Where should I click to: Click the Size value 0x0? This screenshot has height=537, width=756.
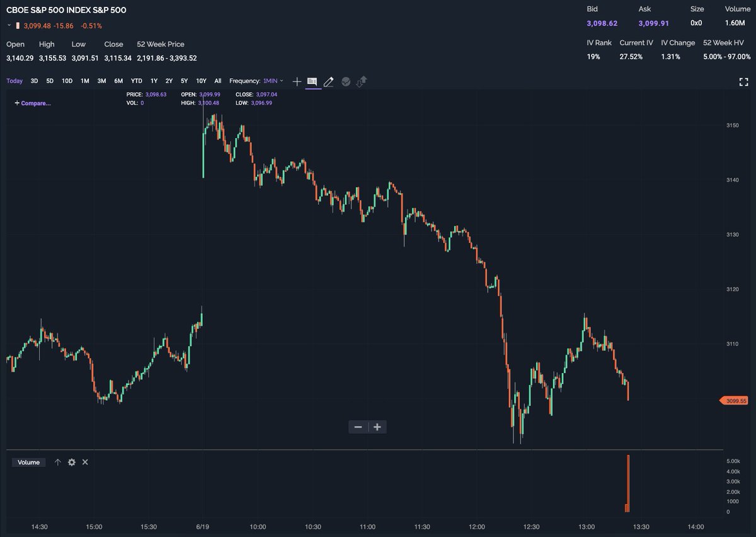pyautogui.click(x=696, y=23)
